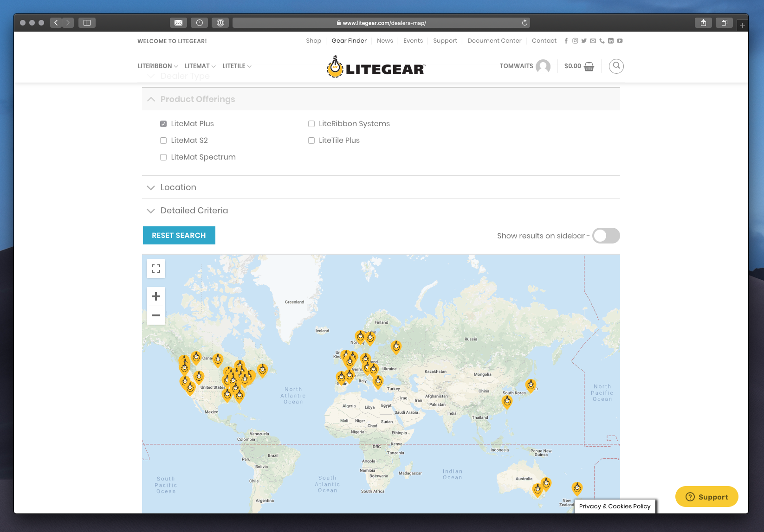The width and height of the screenshot is (764, 532).
Task: Click the Safari history clock icon
Action: (200, 23)
